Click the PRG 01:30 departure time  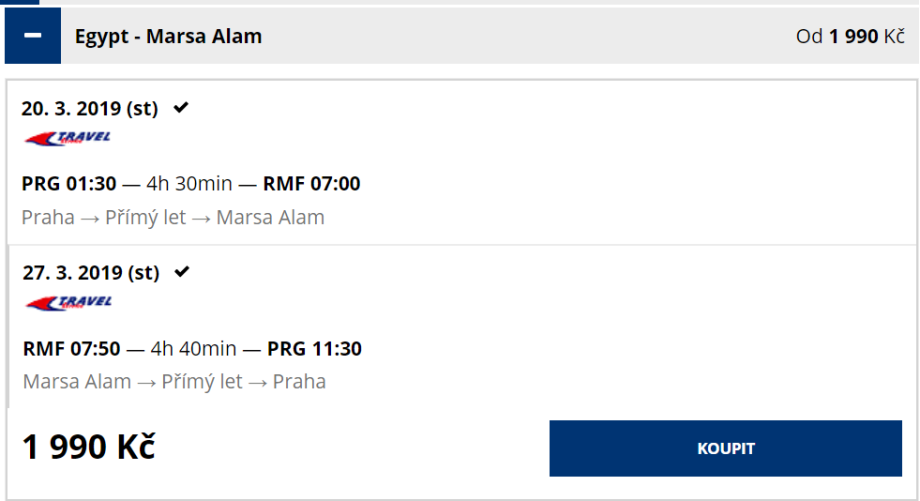pos(68,184)
